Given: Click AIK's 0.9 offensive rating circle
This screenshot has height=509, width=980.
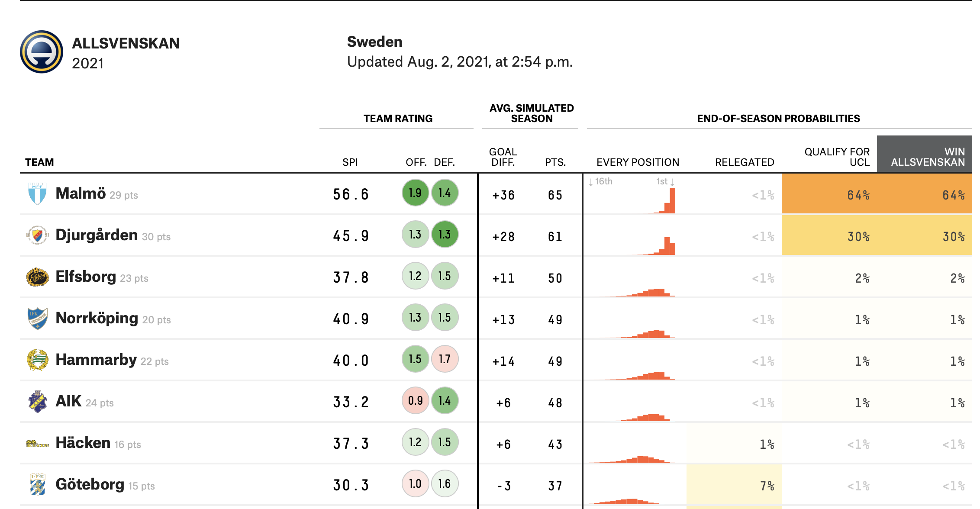Looking at the screenshot, I should pos(415,401).
